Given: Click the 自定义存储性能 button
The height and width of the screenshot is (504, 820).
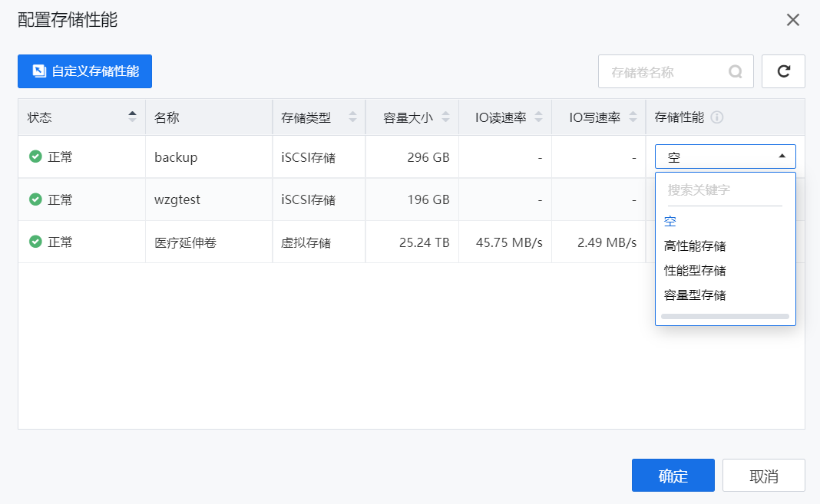Looking at the screenshot, I should [84, 71].
